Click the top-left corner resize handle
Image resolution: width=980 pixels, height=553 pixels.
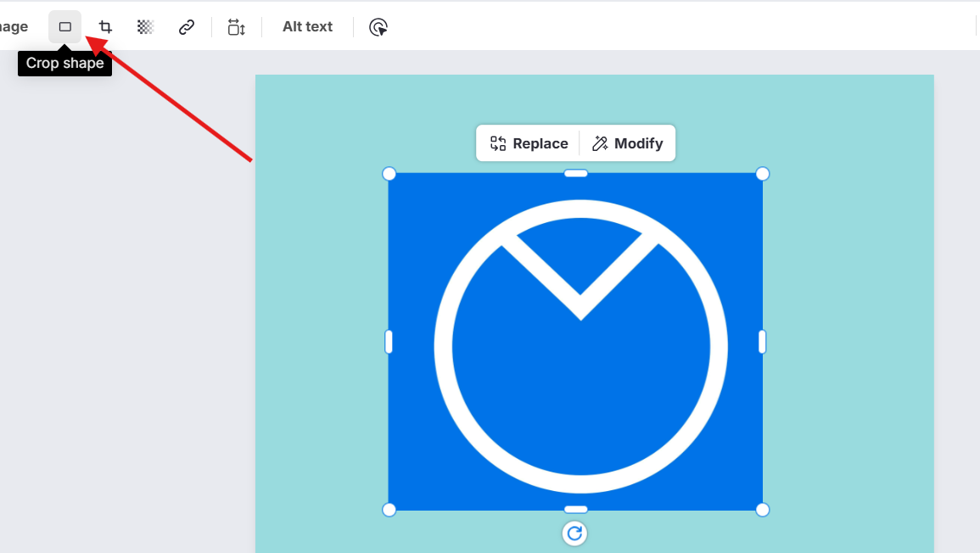(389, 174)
